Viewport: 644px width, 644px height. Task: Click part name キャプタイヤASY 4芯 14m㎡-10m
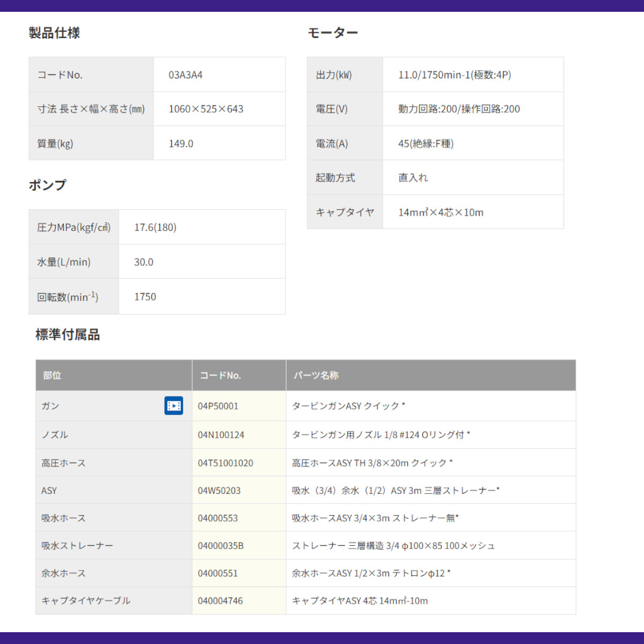tap(360, 601)
